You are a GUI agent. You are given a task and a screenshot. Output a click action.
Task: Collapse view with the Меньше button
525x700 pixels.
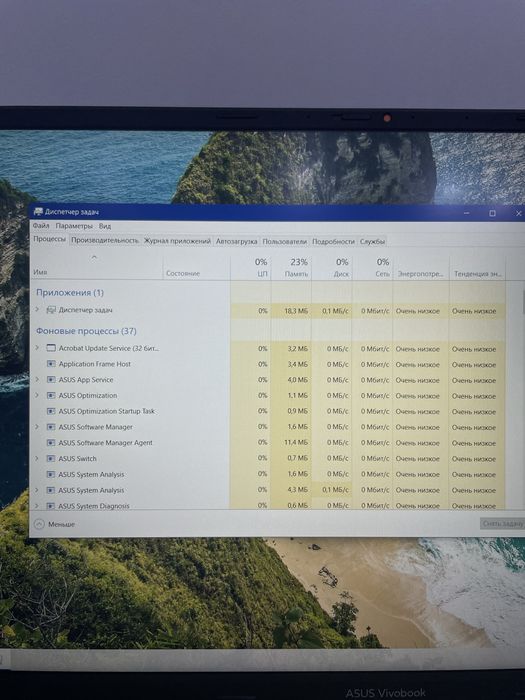55,524
